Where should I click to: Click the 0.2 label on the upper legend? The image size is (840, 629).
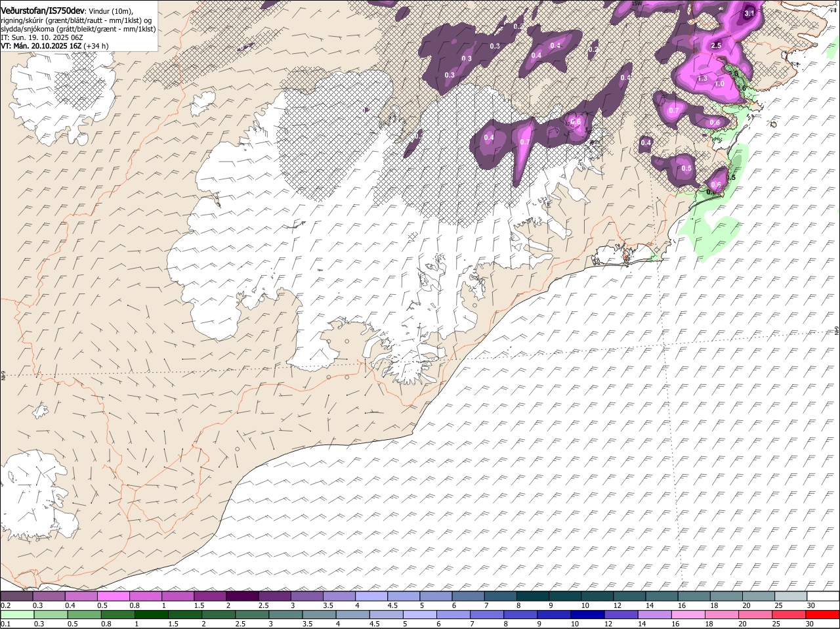(5, 605)
